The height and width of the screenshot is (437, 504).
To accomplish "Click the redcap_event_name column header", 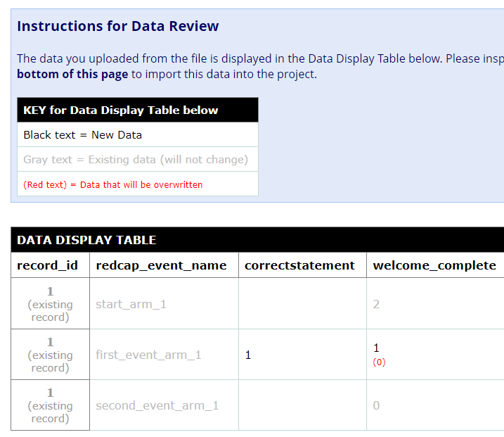I will tap(161, 265).
